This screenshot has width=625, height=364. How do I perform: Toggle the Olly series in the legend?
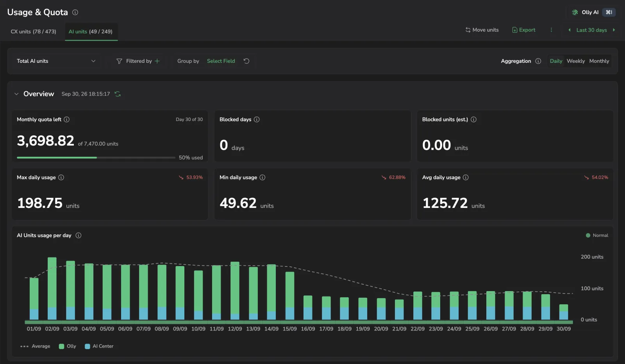[x=68, y=346]
